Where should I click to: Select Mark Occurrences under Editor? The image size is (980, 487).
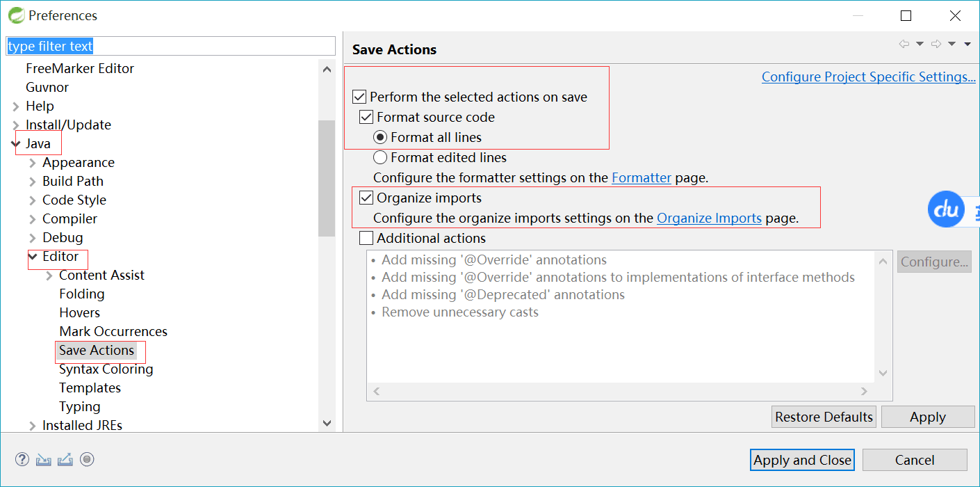coord(113,331)
